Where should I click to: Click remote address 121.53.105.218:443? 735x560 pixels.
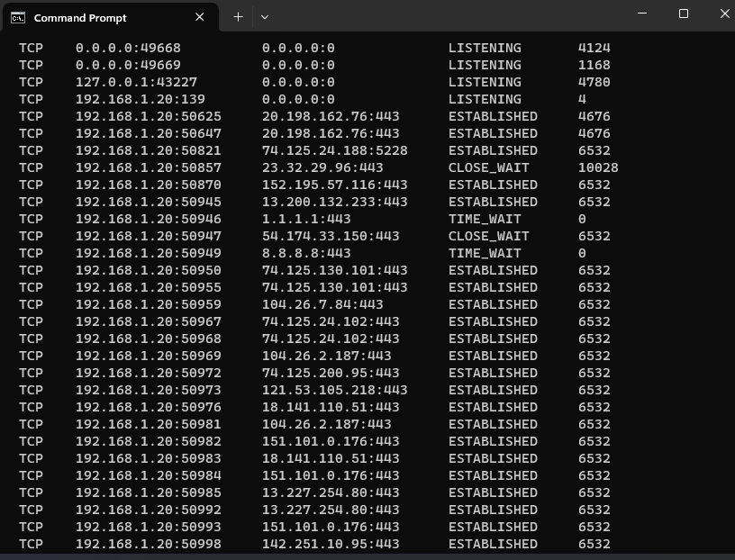tap(335, 390)
